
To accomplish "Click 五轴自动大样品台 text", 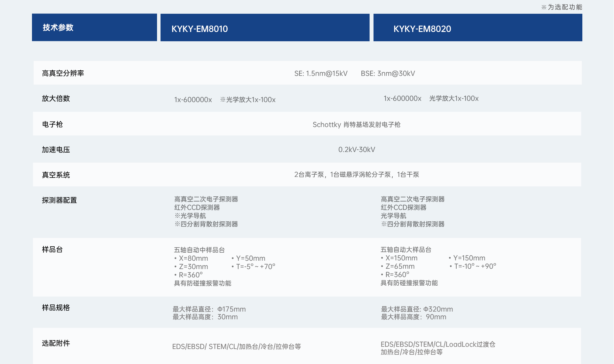I will coord(406,249).
